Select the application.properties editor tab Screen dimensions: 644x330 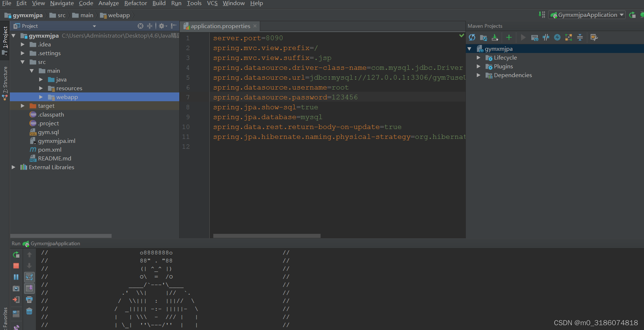pyautogui.click(x=220, y=26)
